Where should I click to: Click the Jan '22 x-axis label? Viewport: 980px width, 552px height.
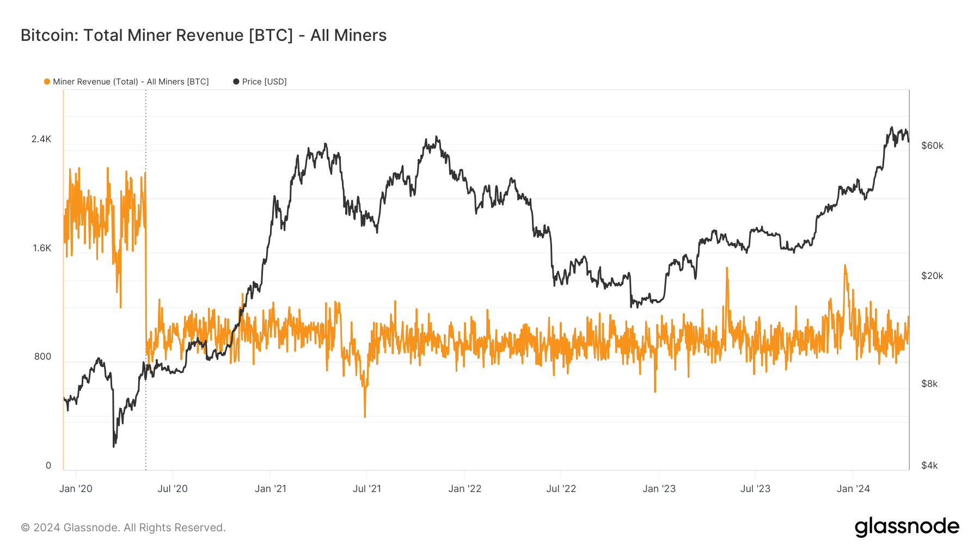click(465, 489)
